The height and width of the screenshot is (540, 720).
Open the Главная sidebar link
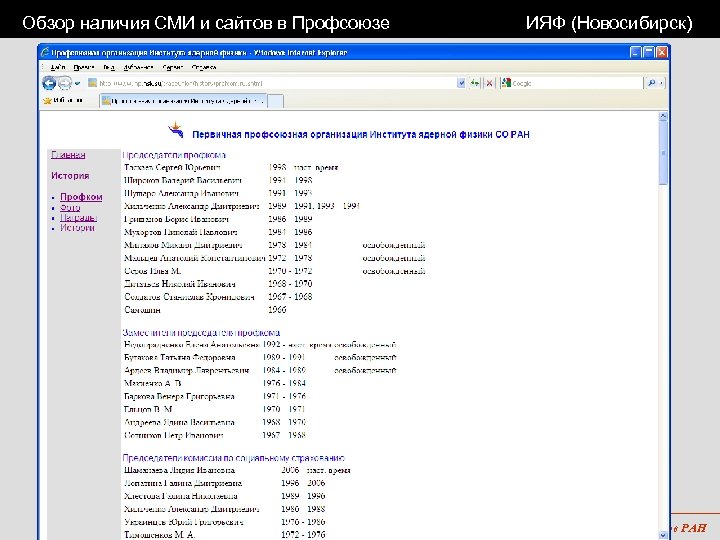pos(68,155)
